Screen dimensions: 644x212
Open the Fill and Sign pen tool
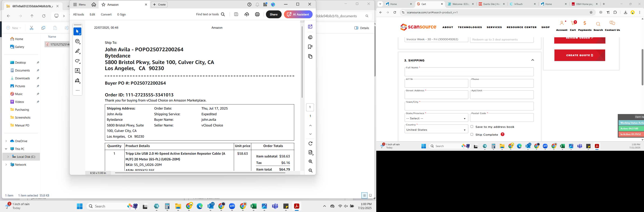tap(77, 81)
